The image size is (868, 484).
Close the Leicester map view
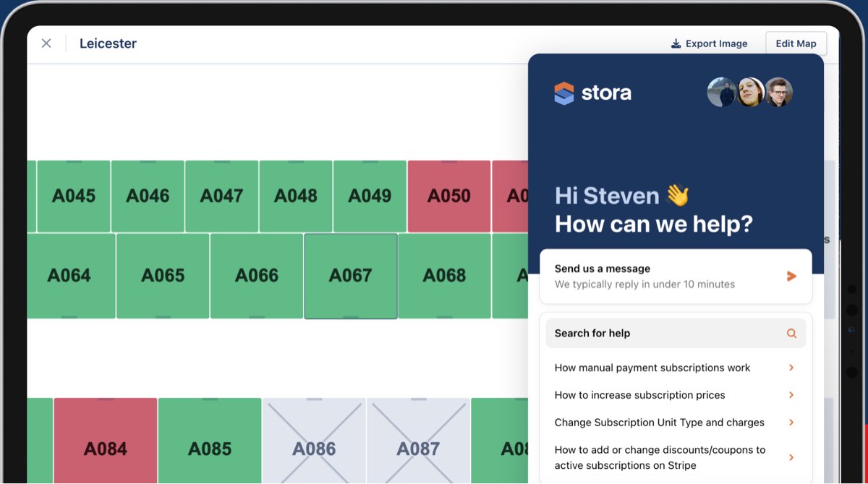click(x=46, y=43)
